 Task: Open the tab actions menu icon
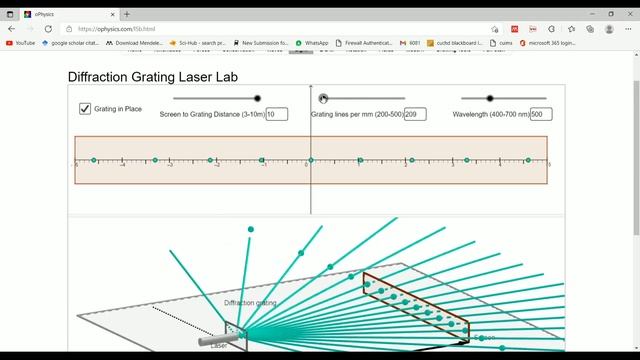point(10,14)
